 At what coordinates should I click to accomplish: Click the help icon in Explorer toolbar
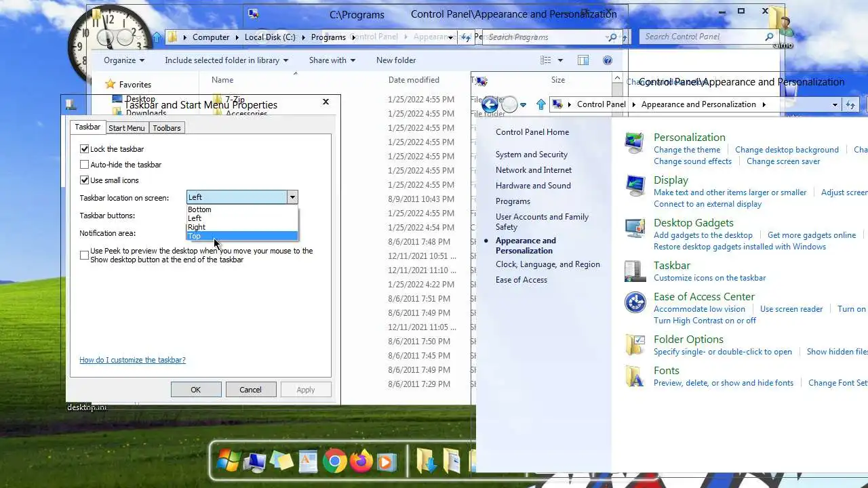(608, 60)
